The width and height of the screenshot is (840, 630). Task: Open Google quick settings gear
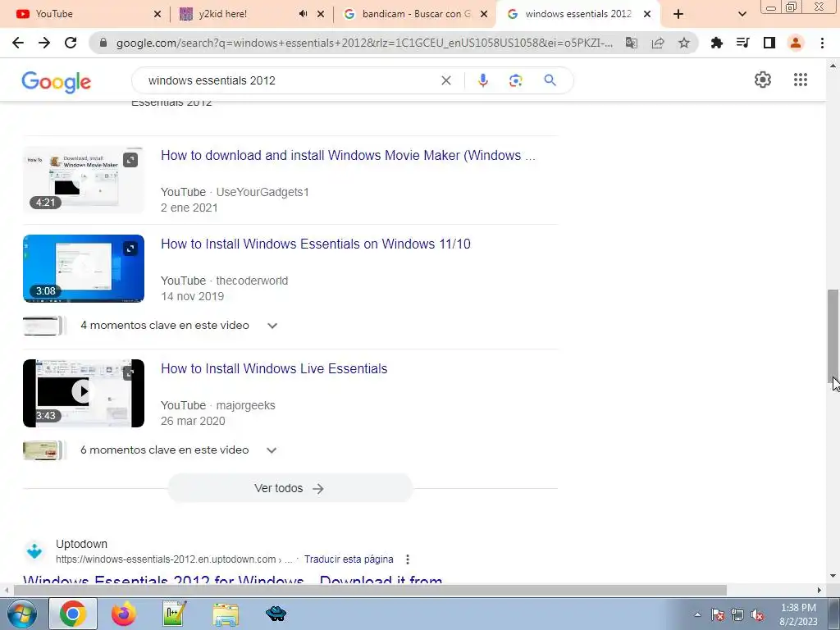[x=763, y=80]
